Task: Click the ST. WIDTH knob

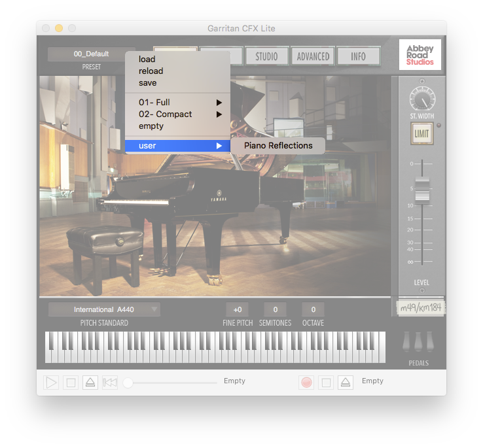Action: [x=422, y=99]
